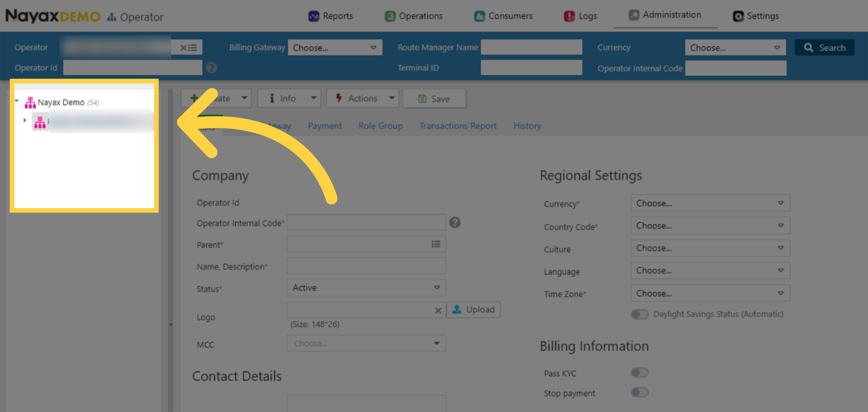Open the MCC dropdown

pyautogui.click(x=366, y=343)
